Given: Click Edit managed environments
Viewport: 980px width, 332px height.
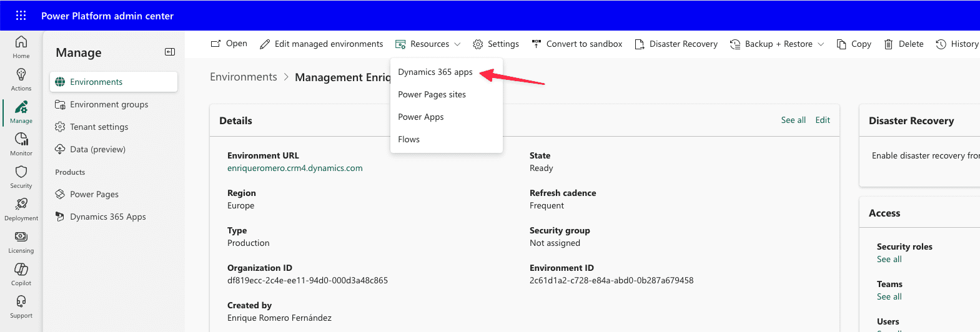Looking at the screenshot, I should tap(322, 44).
